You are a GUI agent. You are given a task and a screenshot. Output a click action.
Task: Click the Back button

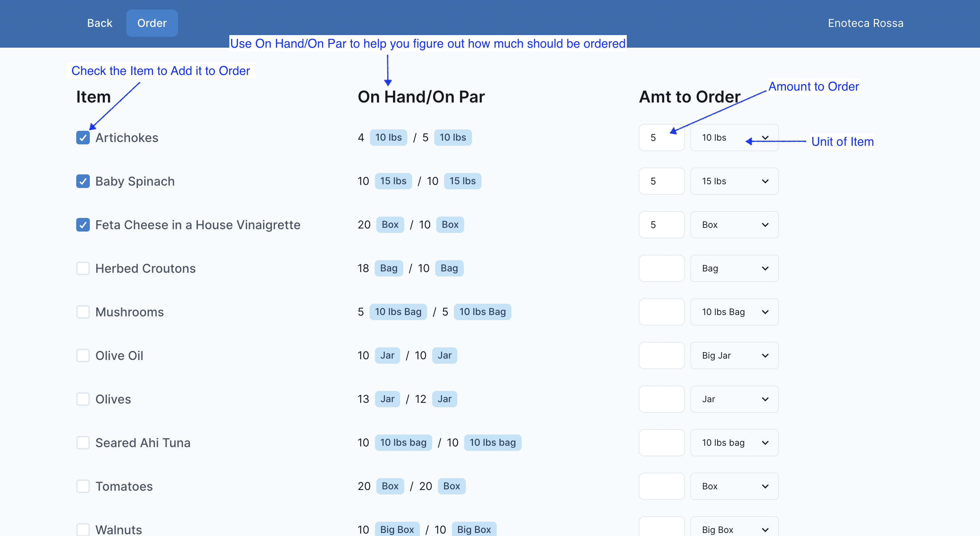[100, 23]
